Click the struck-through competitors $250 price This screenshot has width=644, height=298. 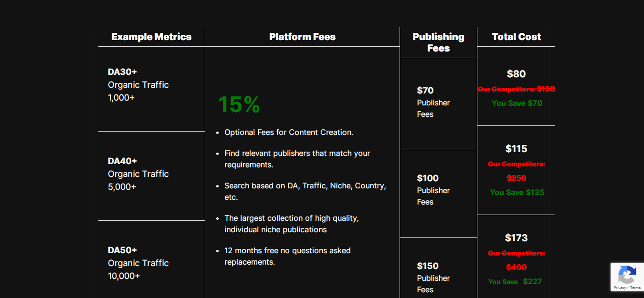point(516,178)
